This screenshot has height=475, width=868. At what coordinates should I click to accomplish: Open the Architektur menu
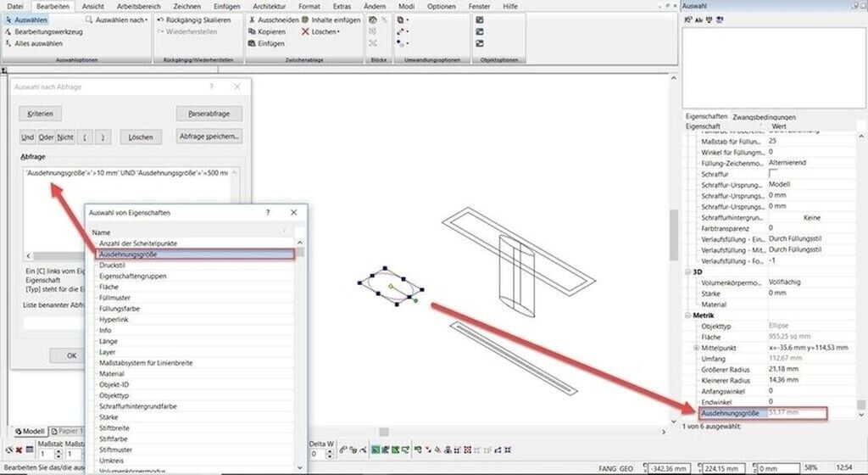point(269,6)
